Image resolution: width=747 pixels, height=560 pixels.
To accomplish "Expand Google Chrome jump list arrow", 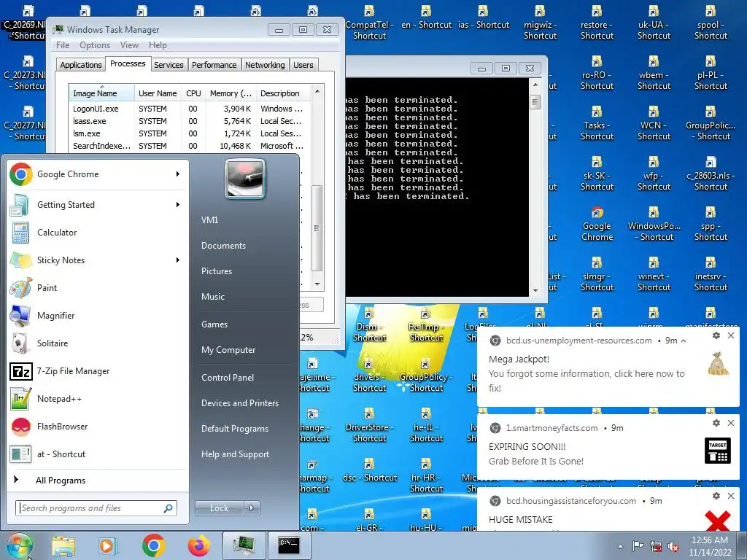I will 178,174.
